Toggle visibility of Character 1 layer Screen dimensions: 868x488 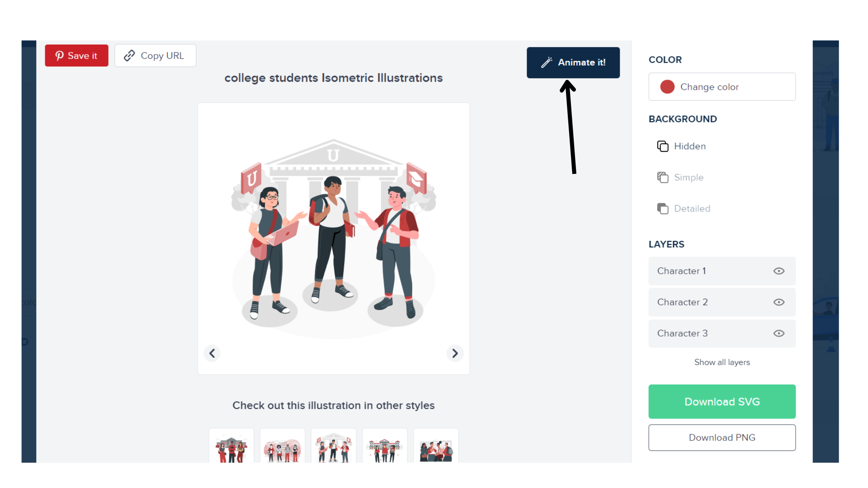(778, 271)
